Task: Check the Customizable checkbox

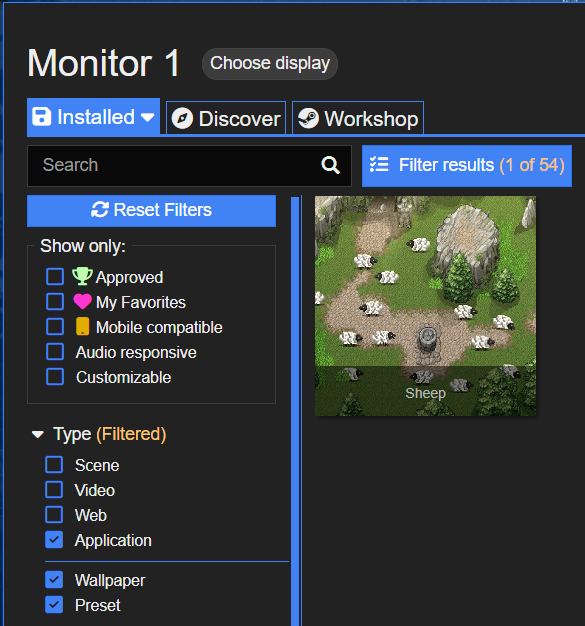Action: [x=55, y=376]
